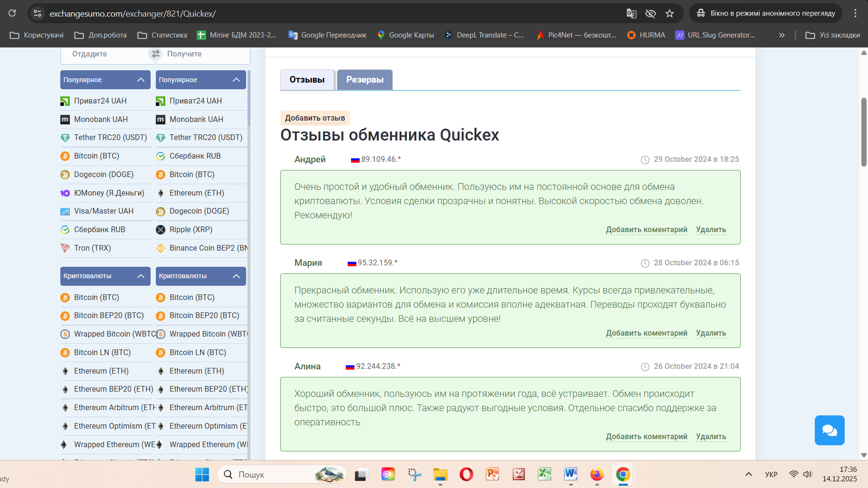Show more bookmarks with the » chevron

point(782,35)
